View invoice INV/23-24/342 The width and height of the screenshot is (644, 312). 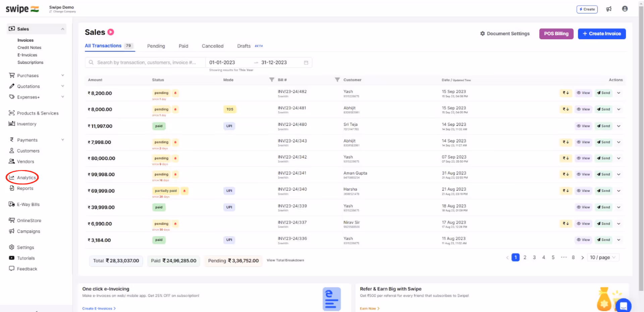coord(583,158)
